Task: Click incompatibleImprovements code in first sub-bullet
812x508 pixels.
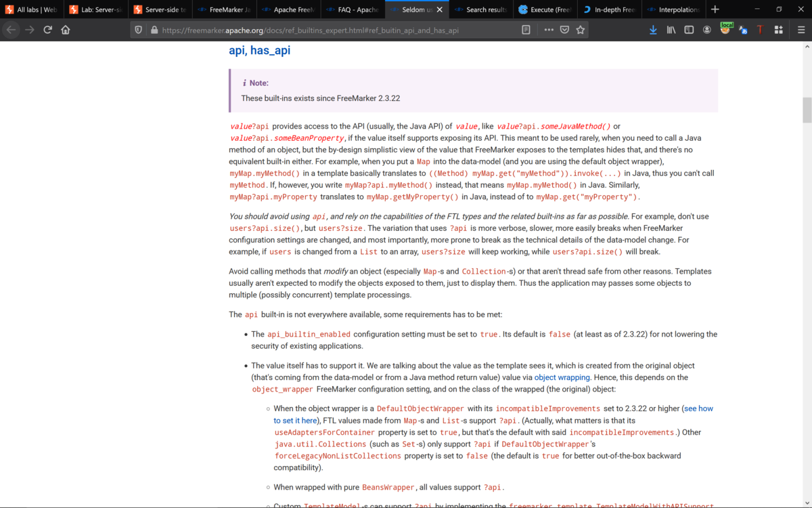Action: coord(548,409)
